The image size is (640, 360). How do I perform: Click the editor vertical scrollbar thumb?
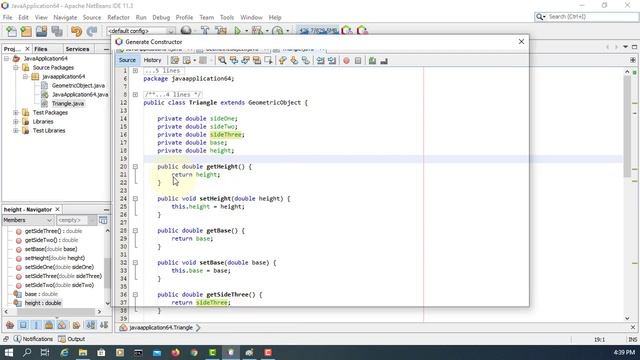coord(627,127)
